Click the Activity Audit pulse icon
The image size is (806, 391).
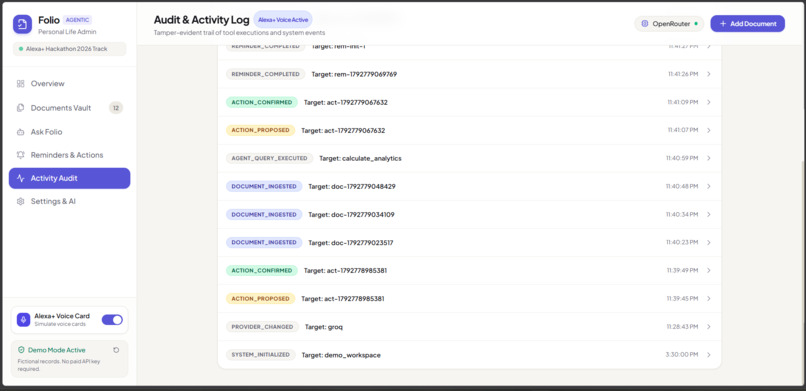pos(21,178)
